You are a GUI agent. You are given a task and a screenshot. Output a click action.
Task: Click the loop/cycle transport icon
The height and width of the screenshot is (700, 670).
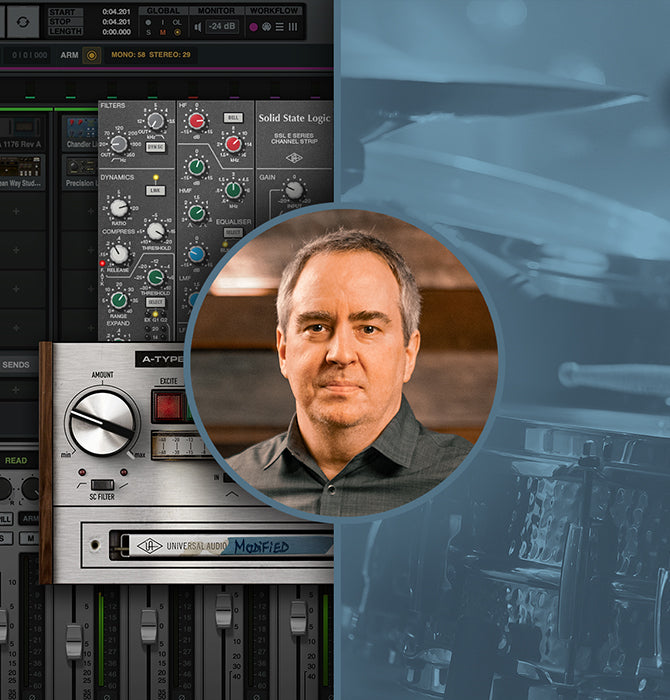click(23, 21)
